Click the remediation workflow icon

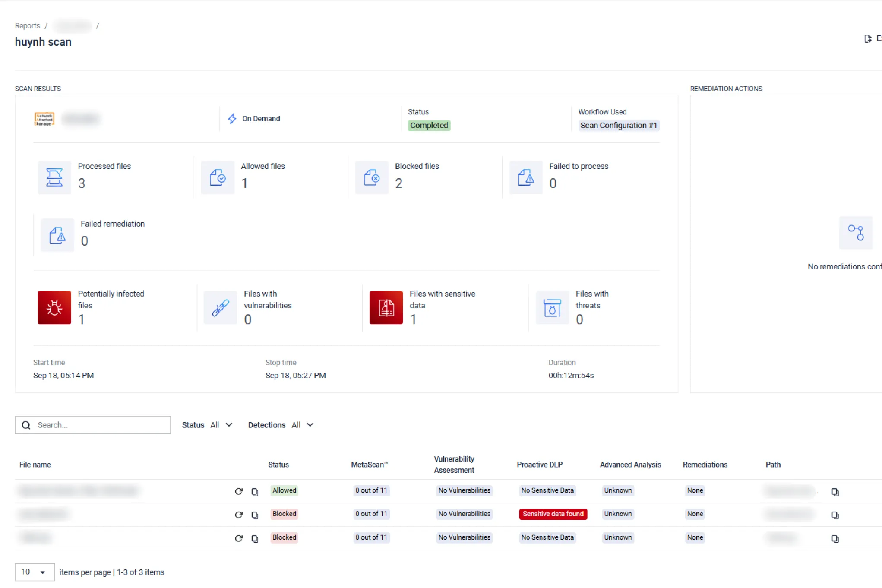(x=855, y=233)
